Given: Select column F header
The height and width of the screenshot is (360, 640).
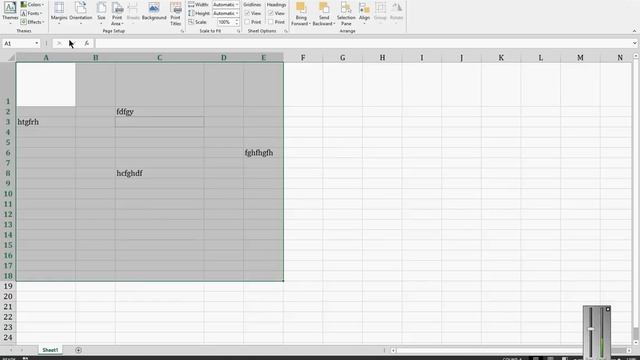Looking at the screenshot, I should [303, 58].
